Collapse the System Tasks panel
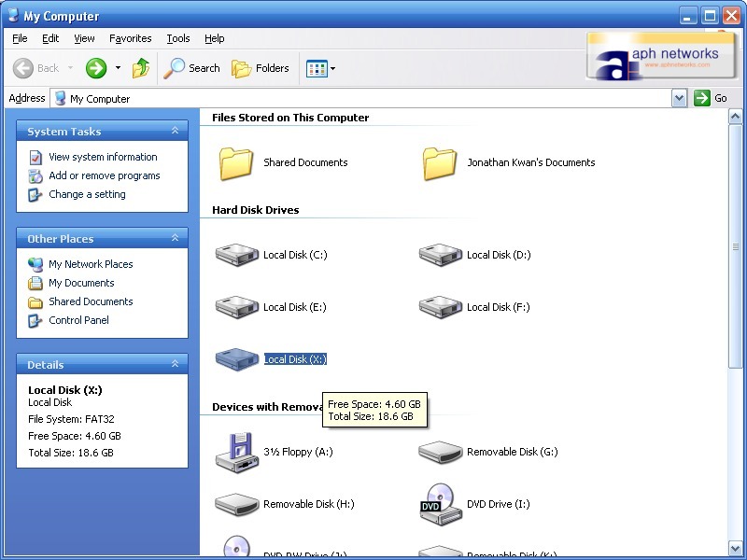Viewport: 747px width, 560px height. 175,132
